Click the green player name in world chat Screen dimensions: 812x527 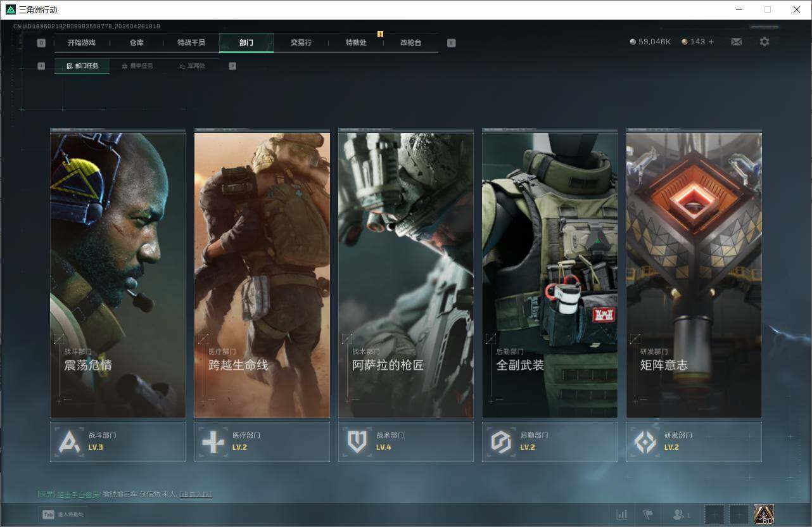(x=79, y=494)
